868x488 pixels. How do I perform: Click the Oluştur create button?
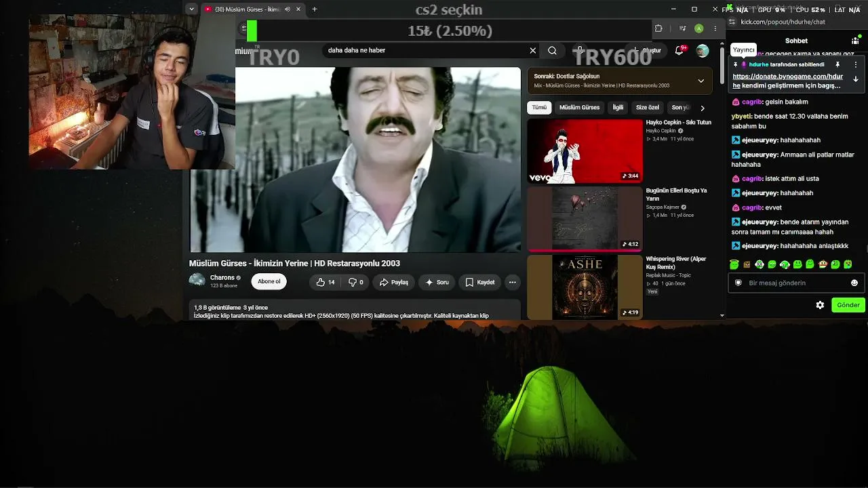pyautogui.click(x=646, y=51)
